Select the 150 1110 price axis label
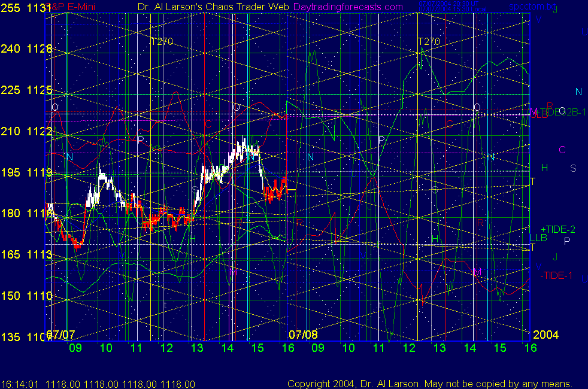Screen dimensions: 588x389 click(x=26, y=296)
